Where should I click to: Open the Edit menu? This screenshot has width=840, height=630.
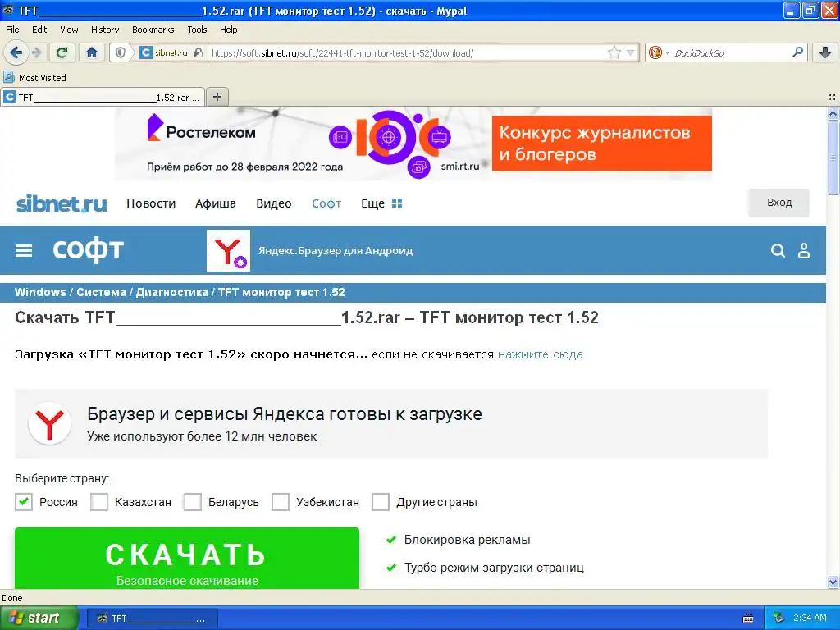pos(39,30)
